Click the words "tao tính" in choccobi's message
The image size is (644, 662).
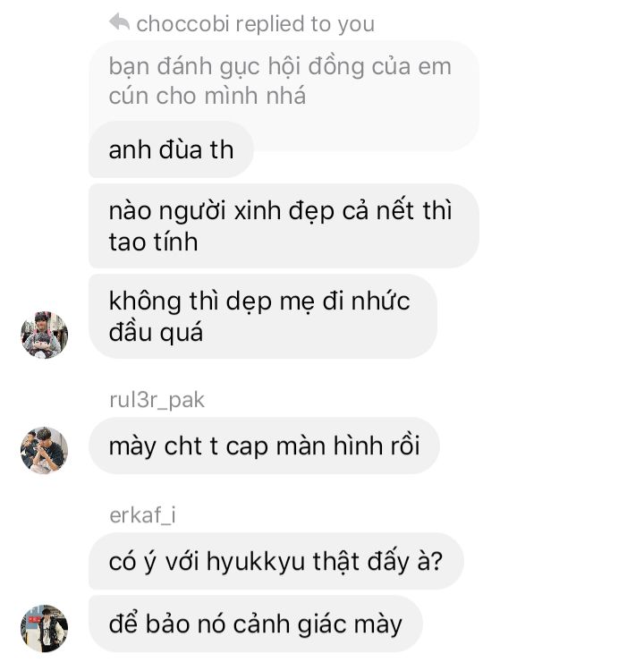coord(153,242)
